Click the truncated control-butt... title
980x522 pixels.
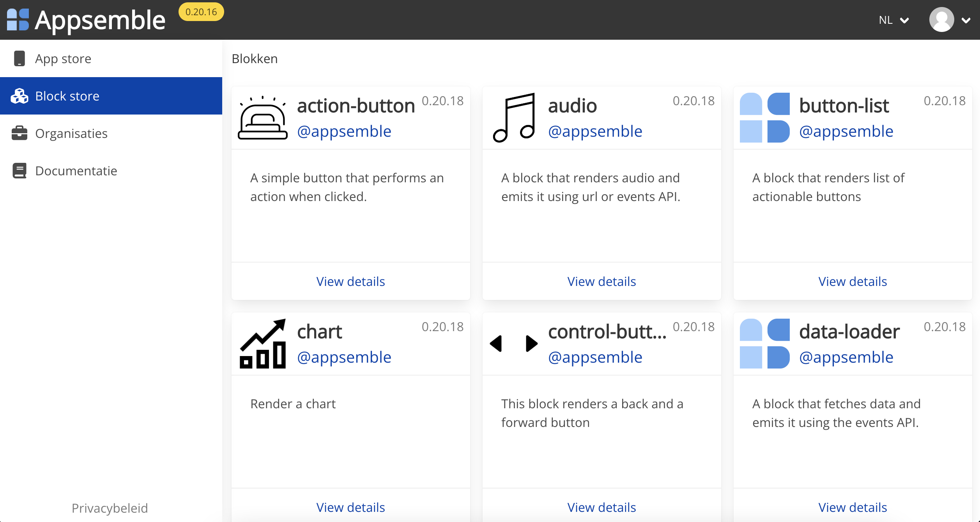click(x=607, y=332)
